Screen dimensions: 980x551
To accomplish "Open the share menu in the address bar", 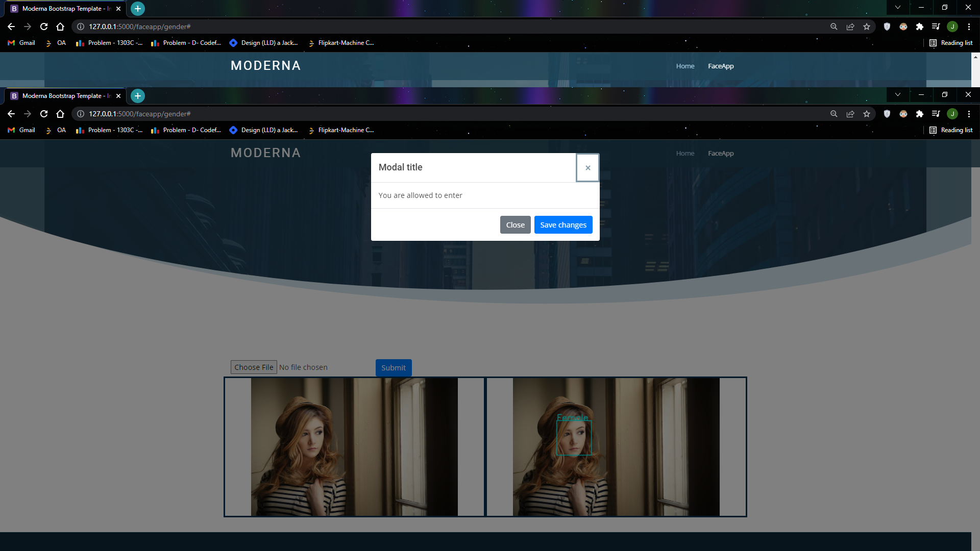I will coord(850,114).
